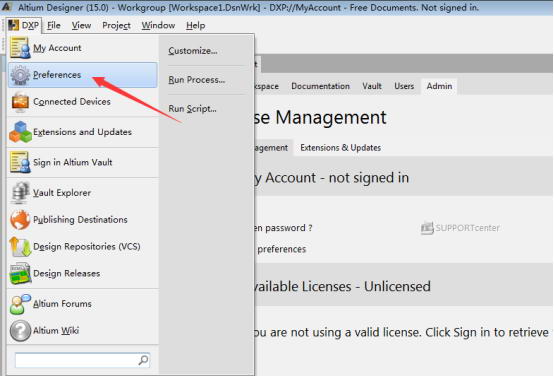
Task: Click the Design Releases icon
Action: pos(20,274)
